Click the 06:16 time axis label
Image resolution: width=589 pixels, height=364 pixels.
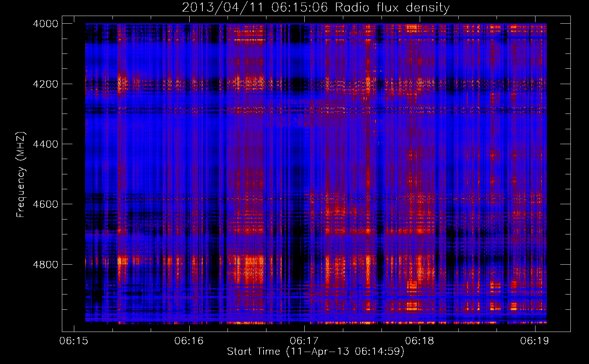[x=189, y=341]
